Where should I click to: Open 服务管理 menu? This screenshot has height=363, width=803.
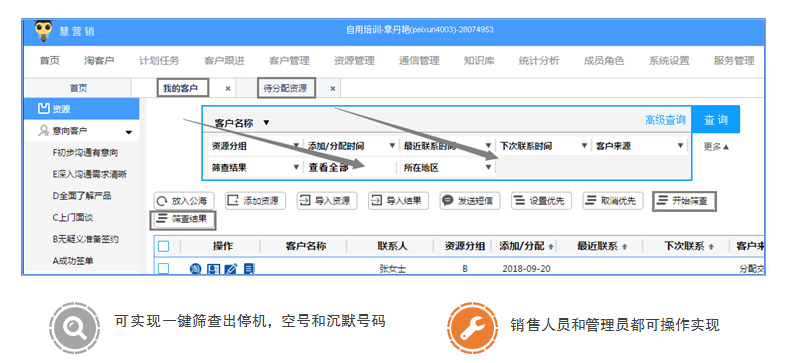click(x=734, y=60)
